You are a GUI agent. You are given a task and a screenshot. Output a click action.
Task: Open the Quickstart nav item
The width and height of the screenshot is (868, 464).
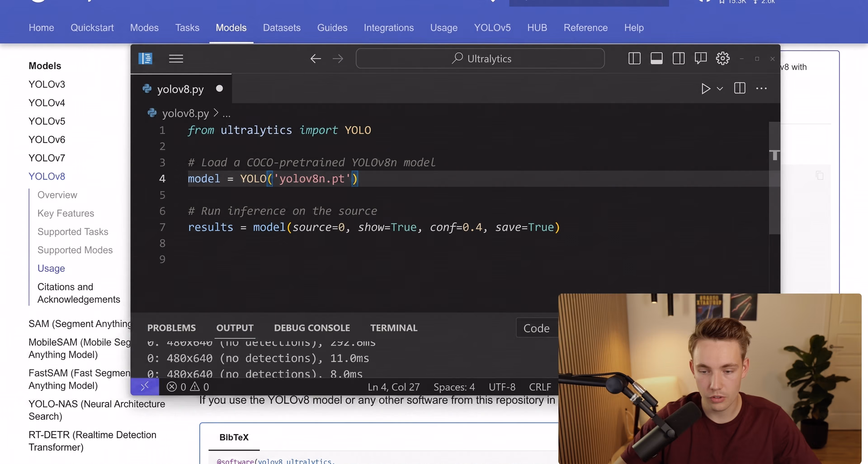(92, 28)
